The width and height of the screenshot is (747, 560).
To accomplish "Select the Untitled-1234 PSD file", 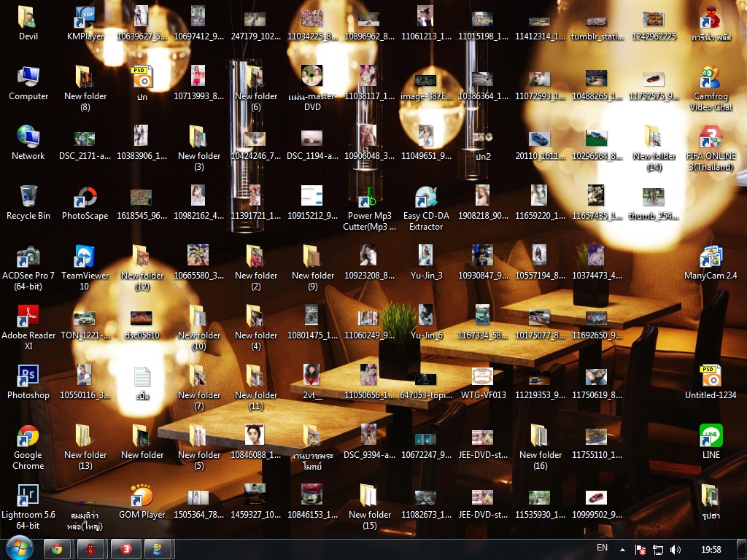I will tap(711, 382).
